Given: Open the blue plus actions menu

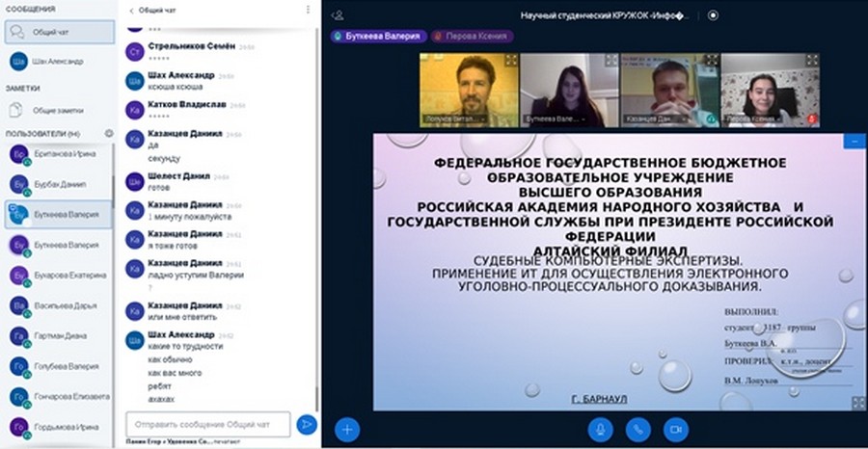Looking at the screenshot, I should pos(346,429).
